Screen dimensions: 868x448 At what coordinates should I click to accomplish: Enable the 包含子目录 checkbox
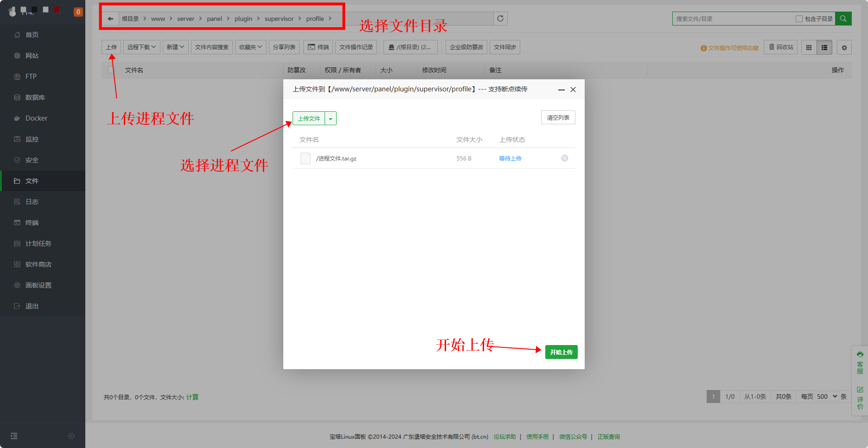799,19
